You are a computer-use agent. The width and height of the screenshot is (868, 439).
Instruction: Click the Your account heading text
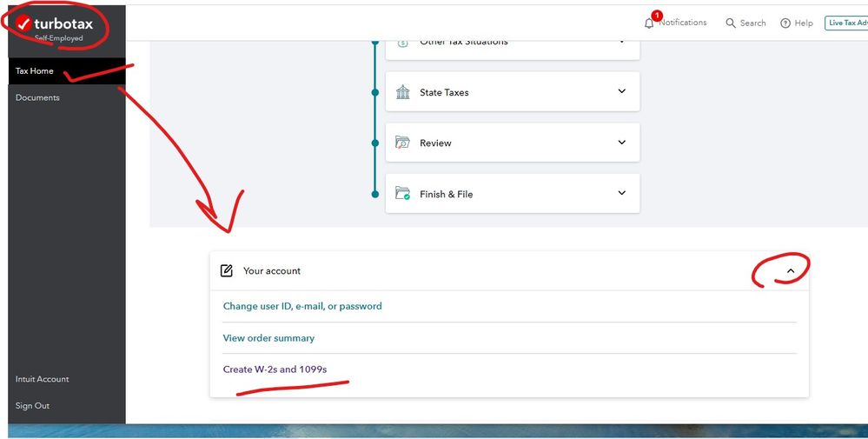click(x=272, y=270)
